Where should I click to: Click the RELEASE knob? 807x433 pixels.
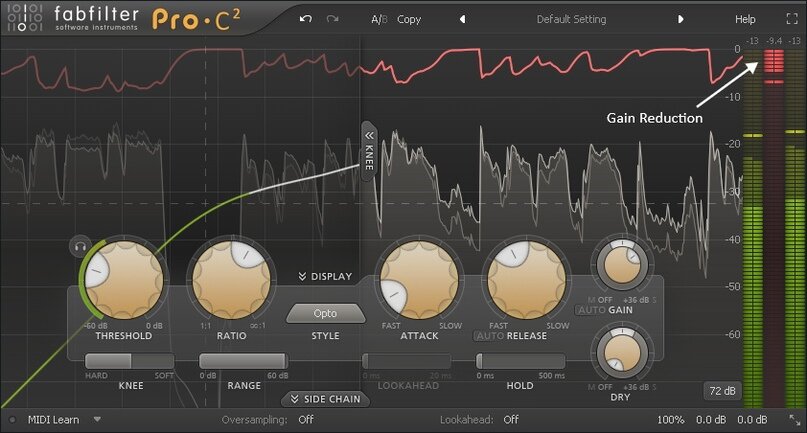(527, 280)
